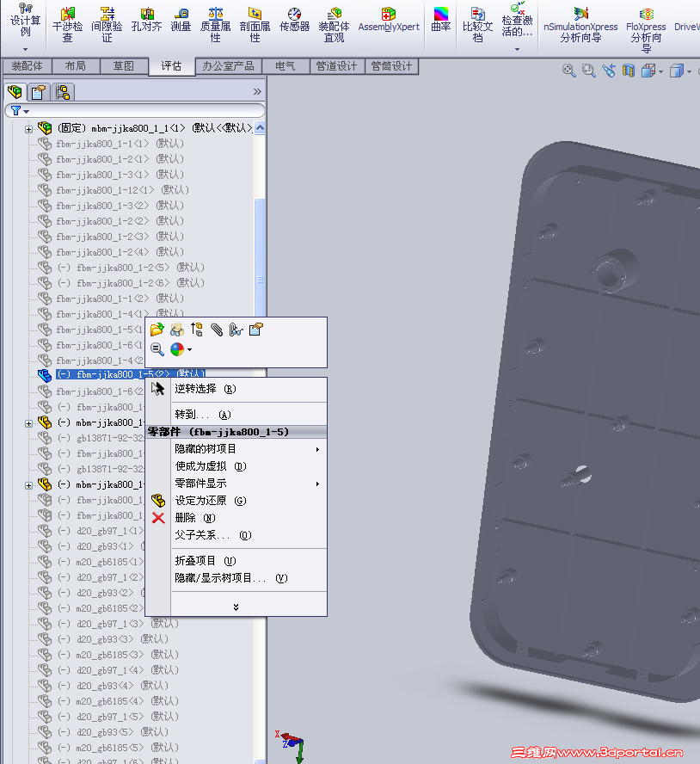Open Appearances dropdown arrow next to color ball
The height and width of the screenshot is (764, 700).
click(x=189, y=349)
